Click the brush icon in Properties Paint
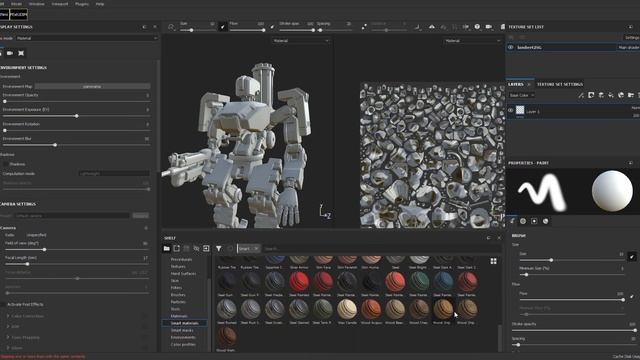 [512, 221]
